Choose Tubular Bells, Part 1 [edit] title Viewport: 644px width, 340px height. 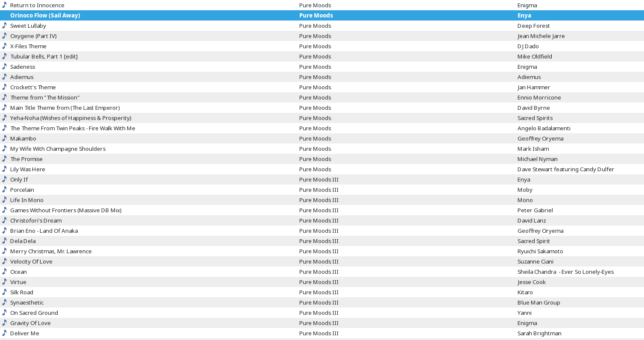[44, 56]
